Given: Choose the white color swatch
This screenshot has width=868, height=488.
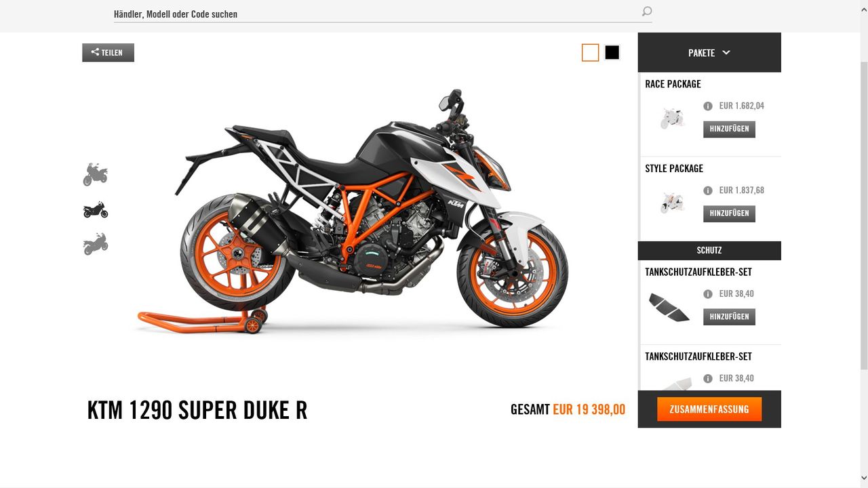Looking at the screenshot, I should click(591, 52).
